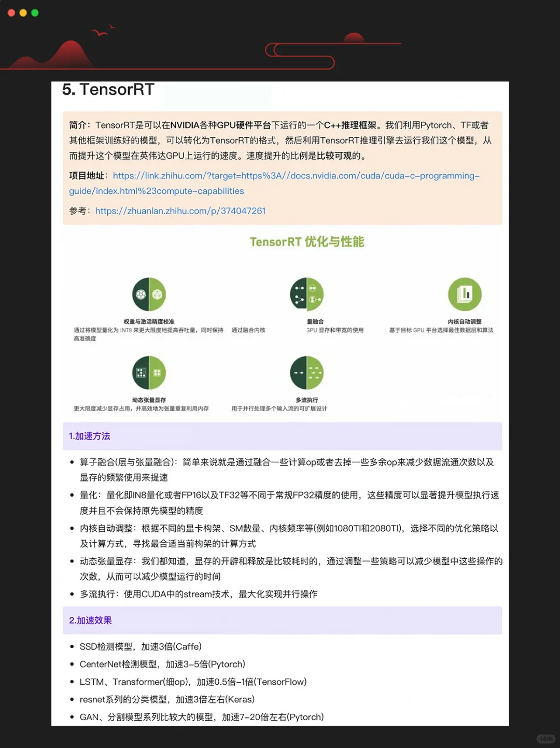560x748 pixels.
Task: Click the 内核自动调整 bullet text
Action: (289, 536)
